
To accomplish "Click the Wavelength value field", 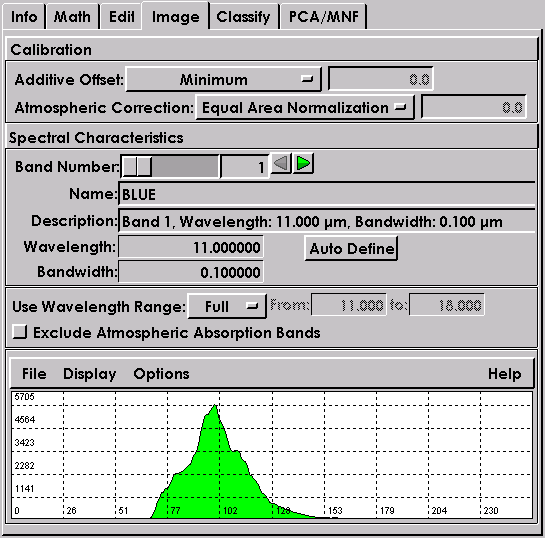I will point(191,247).
